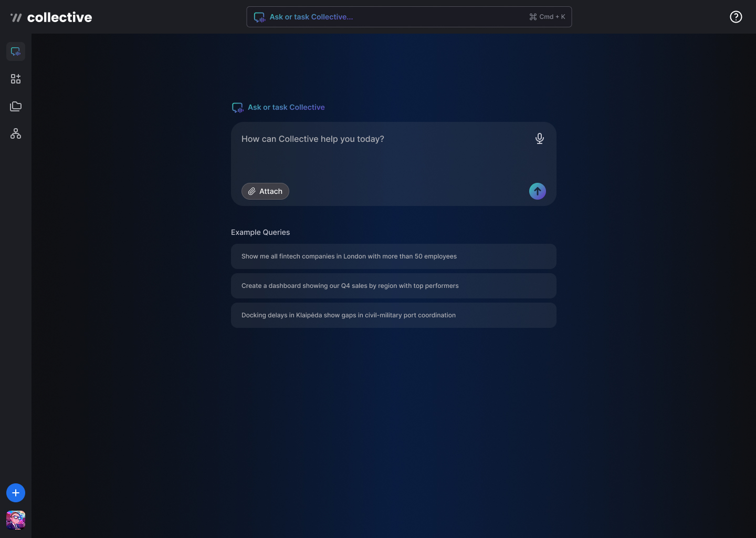Activate the microphone voice input
Viewport: 756px width, 538px height.
click(x=539, y=139)
